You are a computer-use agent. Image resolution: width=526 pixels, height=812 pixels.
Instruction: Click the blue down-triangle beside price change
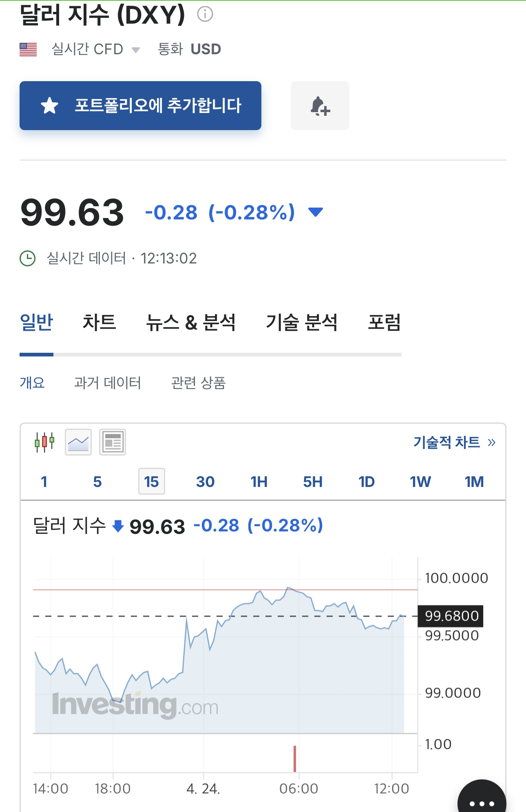pos(316,212)
